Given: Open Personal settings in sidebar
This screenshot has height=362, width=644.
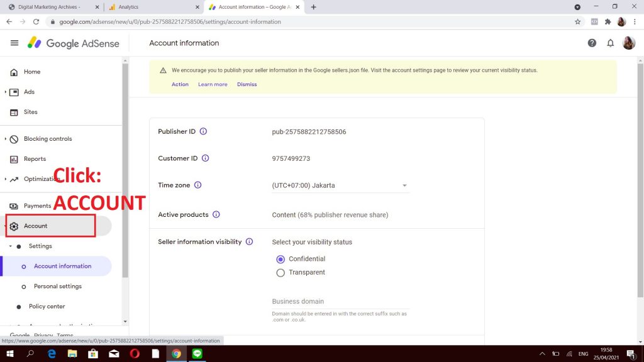Looking at the screenshot, I should click(57, 287).
